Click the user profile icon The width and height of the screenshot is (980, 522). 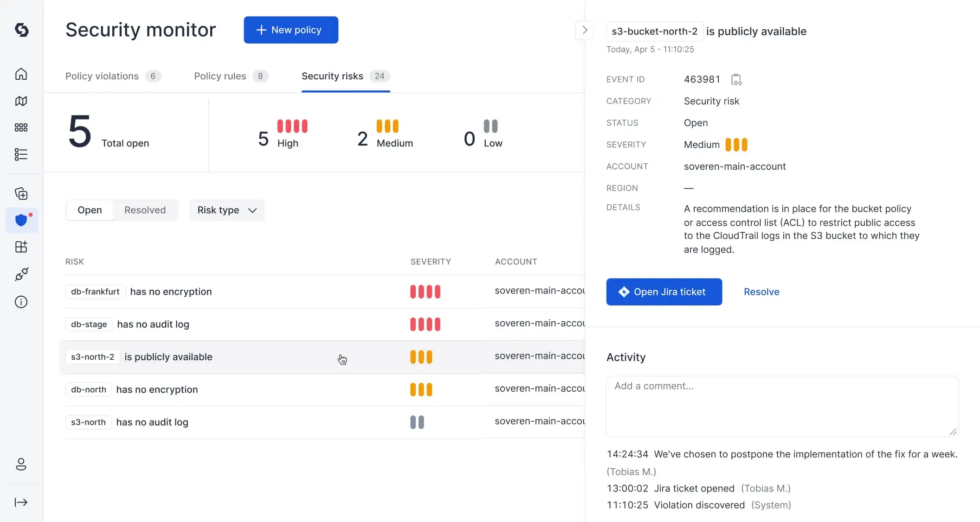21,465
